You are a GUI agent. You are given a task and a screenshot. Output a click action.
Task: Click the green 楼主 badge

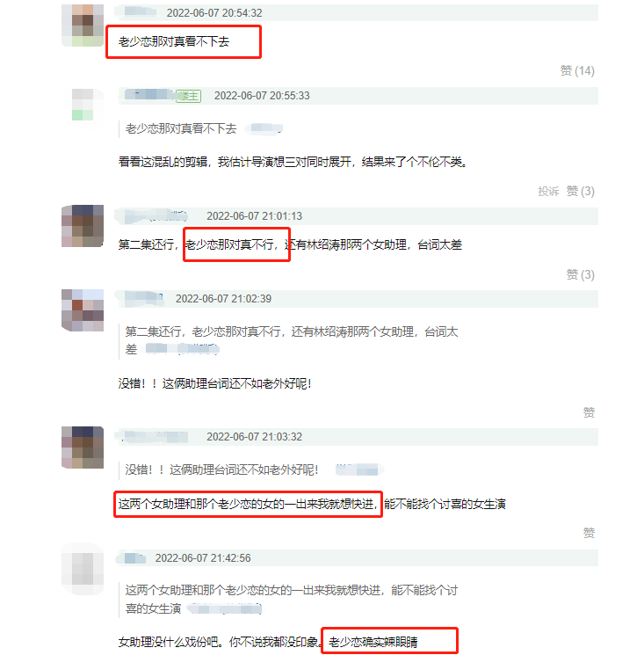point(188,96)
